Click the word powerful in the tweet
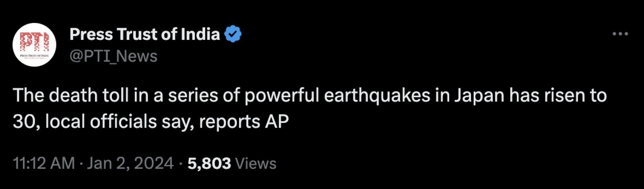 282,96
